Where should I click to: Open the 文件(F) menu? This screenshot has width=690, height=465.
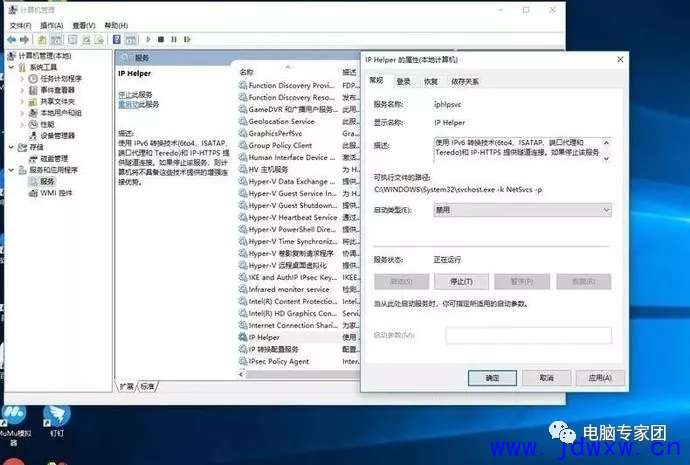20,26
